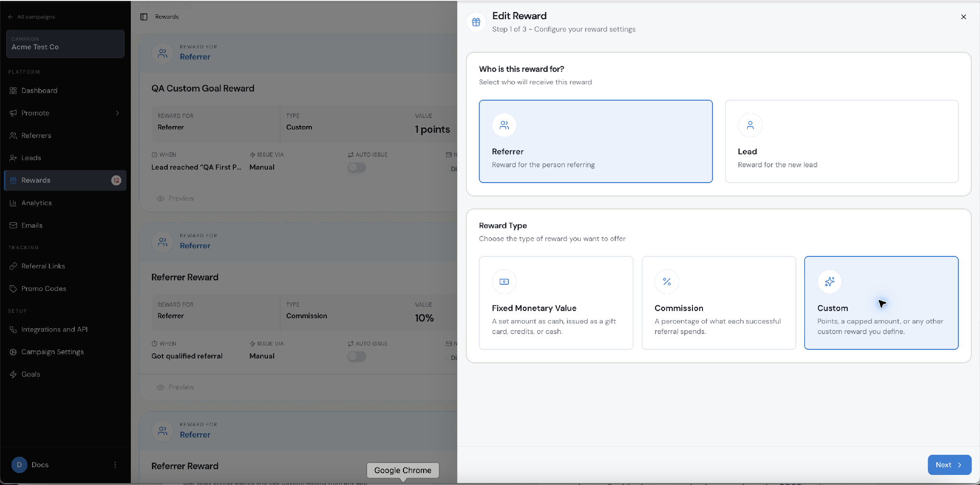Open Campaign Settings
The width and height of the screenshot is (980, 485).
(x=65, y=352)
